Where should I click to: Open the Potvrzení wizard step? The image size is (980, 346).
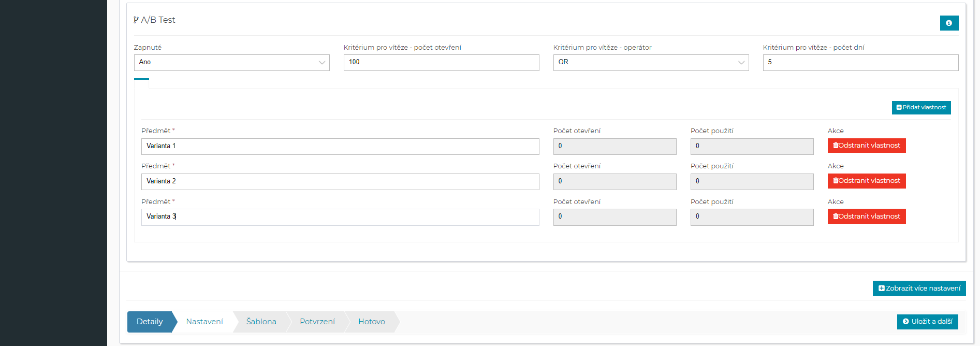tap(317, 322)
